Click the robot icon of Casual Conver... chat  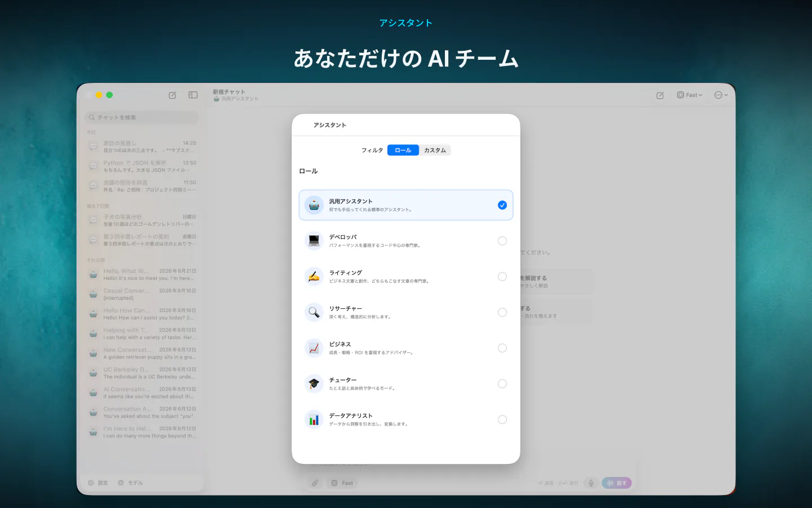(94, 294)
